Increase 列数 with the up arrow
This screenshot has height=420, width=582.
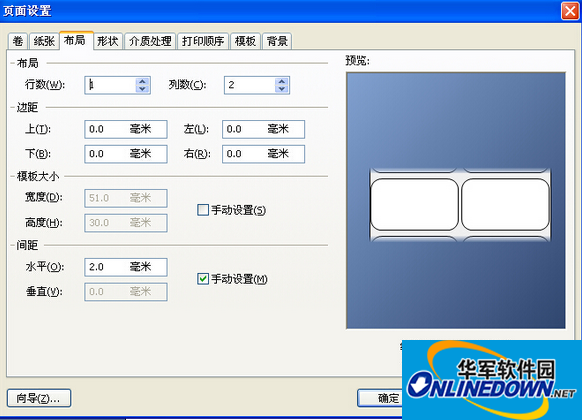(282, 81)
